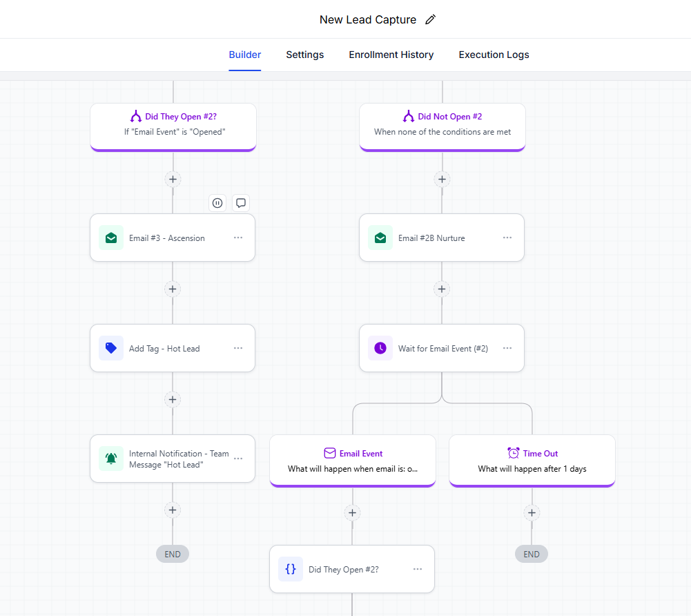
Task: Click the Email #3 - Ascension envelope icon
Action: [111, 238]
